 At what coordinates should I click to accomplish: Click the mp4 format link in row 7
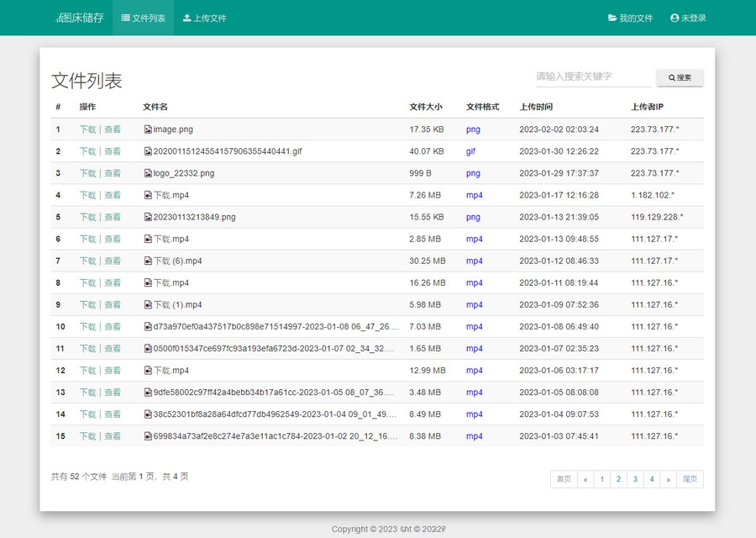475,261
